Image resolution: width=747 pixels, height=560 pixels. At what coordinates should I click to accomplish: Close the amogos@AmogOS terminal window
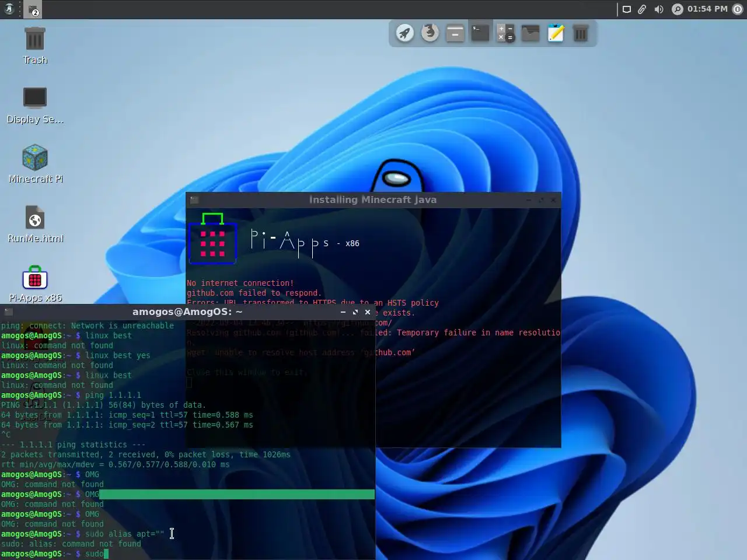tap(368, 312)
